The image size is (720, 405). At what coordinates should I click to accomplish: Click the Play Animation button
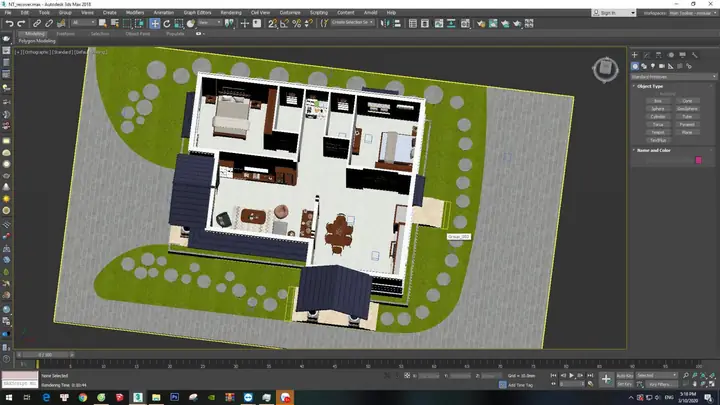coord(571,375)
